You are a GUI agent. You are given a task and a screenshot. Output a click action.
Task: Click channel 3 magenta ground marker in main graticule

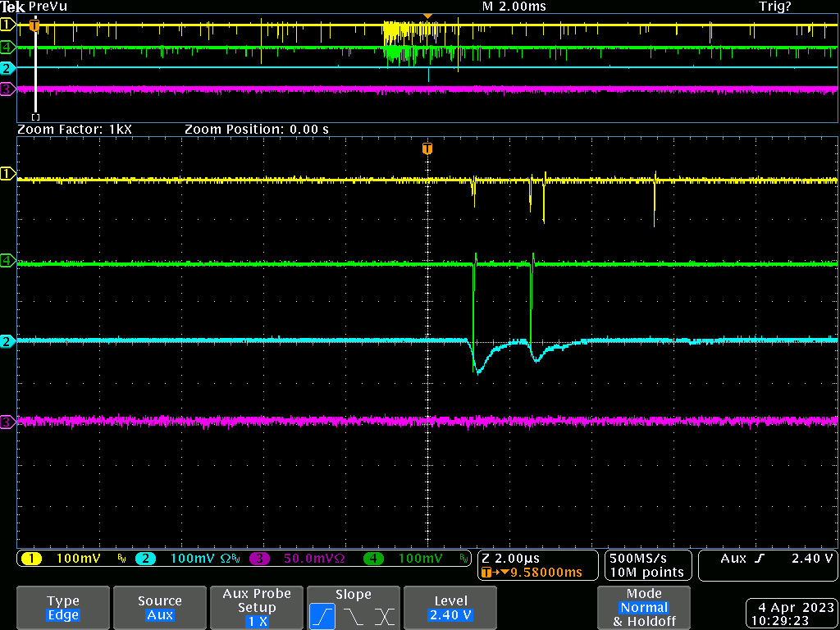coord(8,422)
